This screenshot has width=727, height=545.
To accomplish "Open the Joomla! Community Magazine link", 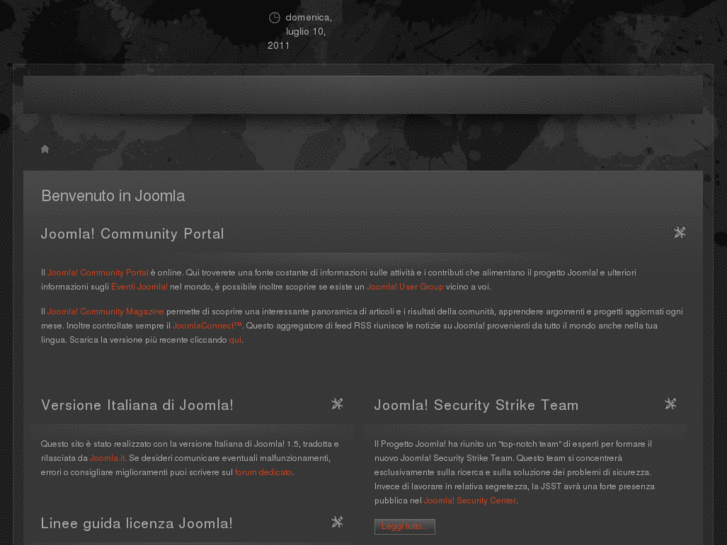I will coord(106,312).
